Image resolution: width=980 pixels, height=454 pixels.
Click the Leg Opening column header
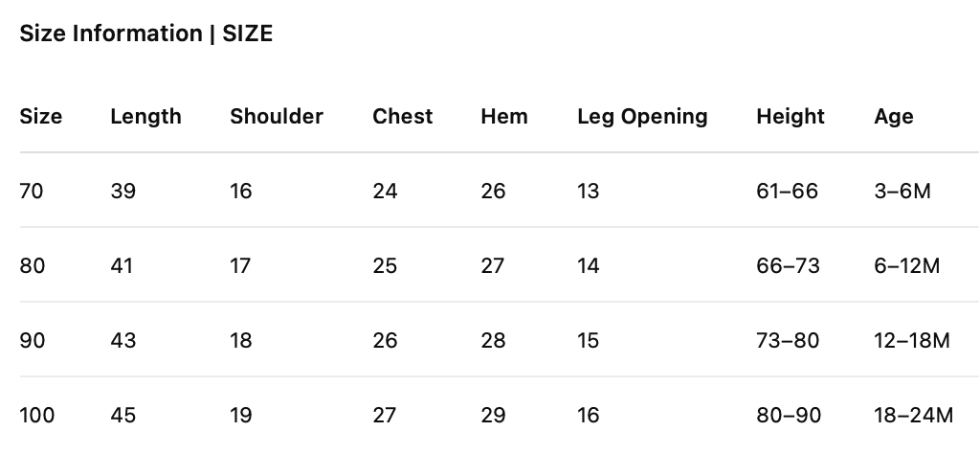pos(642,117)
